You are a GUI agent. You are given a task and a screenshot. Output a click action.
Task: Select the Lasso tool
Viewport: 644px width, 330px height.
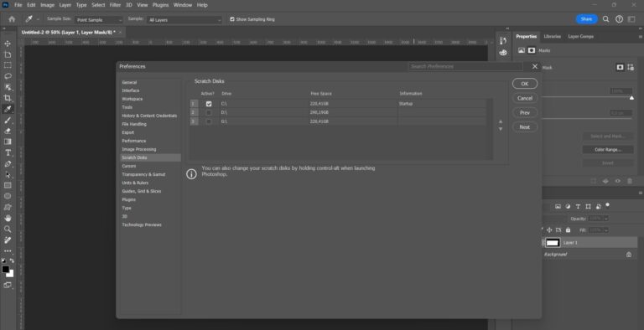coord(8,76)
